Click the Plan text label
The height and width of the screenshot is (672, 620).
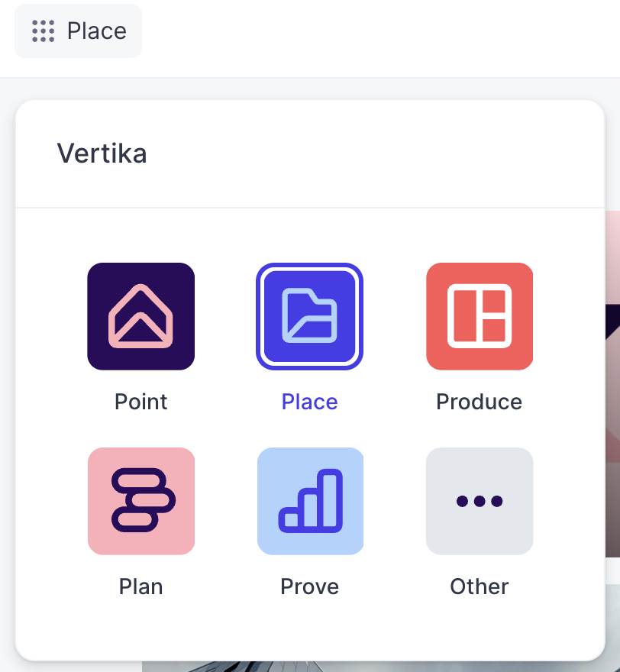pos(140,586)
